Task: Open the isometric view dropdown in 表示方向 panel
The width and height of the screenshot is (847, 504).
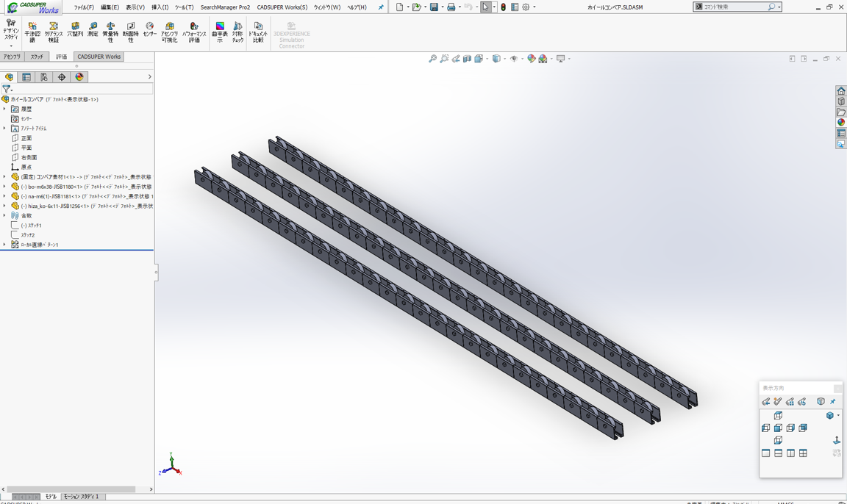Action: point(838,416)
